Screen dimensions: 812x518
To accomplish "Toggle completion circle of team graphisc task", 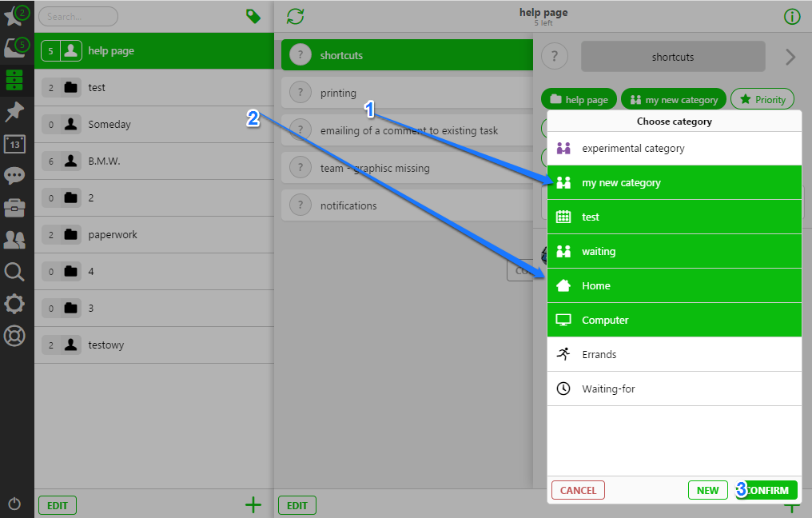I will click(301, 168).
